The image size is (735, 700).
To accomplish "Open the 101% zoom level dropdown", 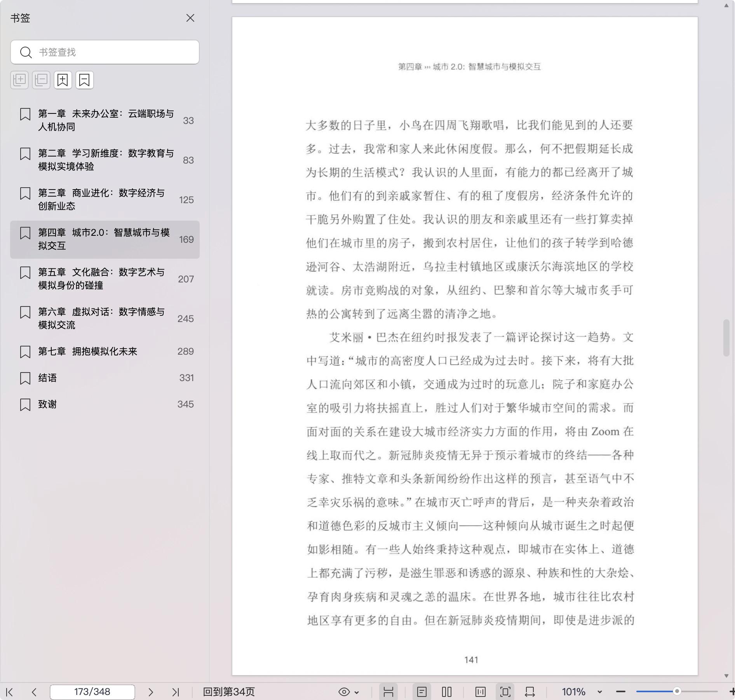I will click(x=599, y=692).
